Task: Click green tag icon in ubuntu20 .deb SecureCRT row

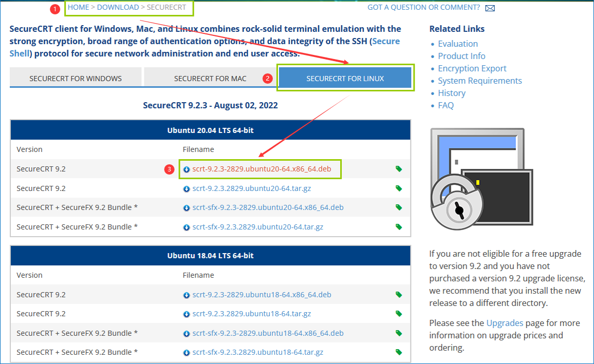Action: point(399,169)
